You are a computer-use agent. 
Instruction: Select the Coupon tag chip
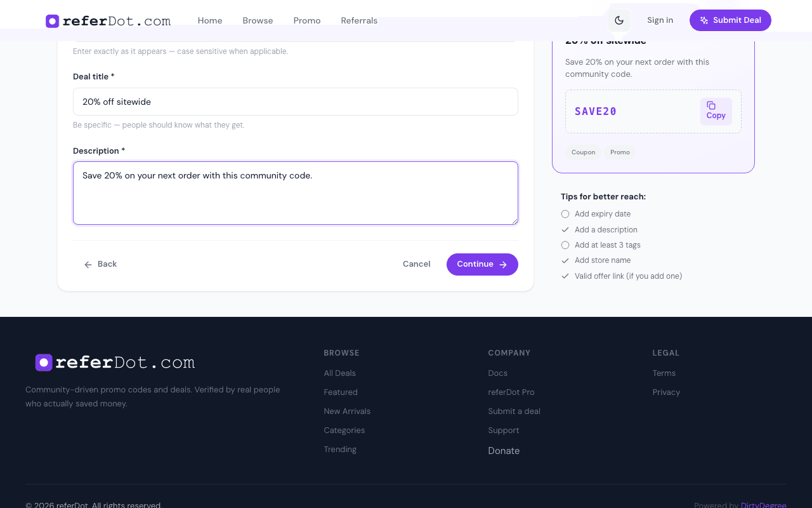point(583,152)
